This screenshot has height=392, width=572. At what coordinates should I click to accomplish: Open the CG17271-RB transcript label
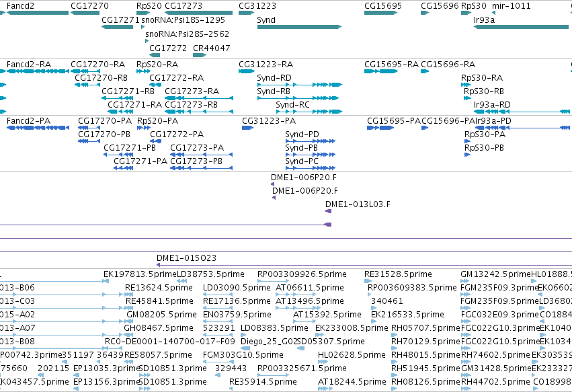coord(128,91)
